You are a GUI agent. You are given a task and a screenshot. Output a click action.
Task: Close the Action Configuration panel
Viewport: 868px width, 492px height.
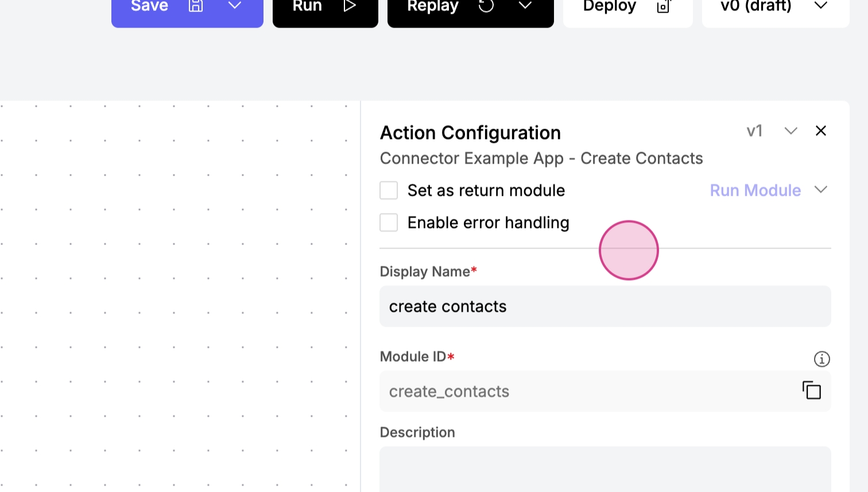(821, 131)
